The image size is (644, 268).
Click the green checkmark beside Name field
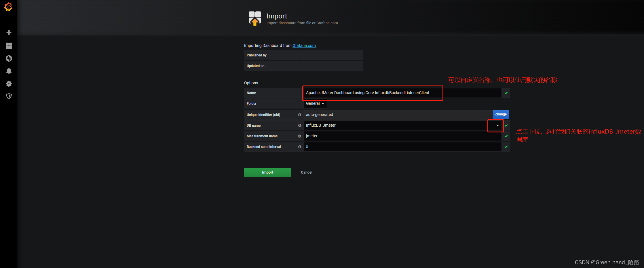point(506,93)
